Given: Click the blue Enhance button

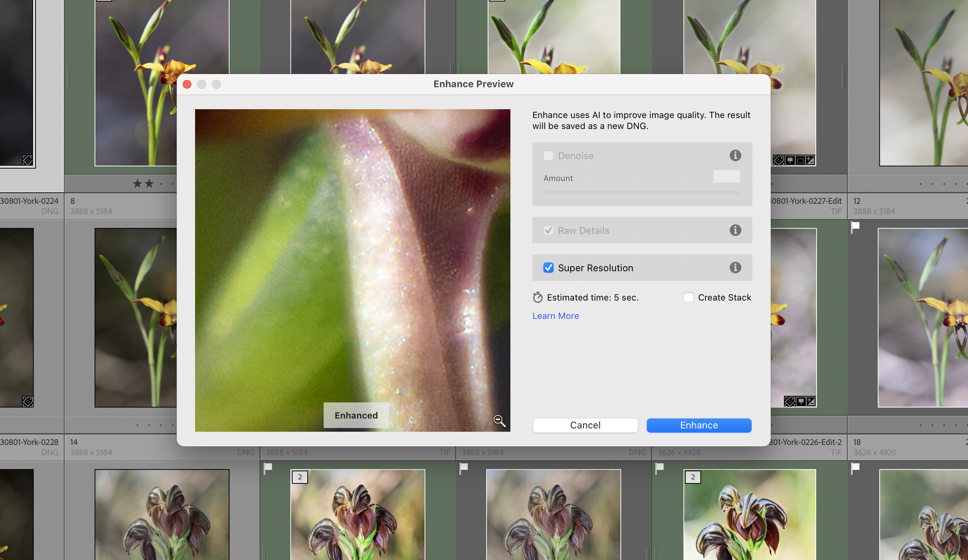Looking at the screenshot, I should 698,425.
